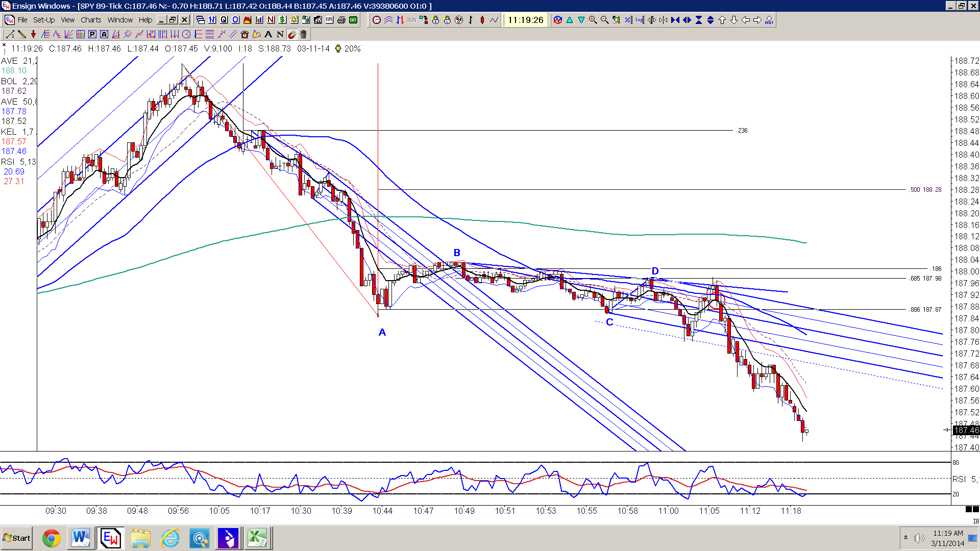Click the white up arrow button
The width and height of the screenshot is (980, 551).
pyautogui.click(x=722, y=20)
